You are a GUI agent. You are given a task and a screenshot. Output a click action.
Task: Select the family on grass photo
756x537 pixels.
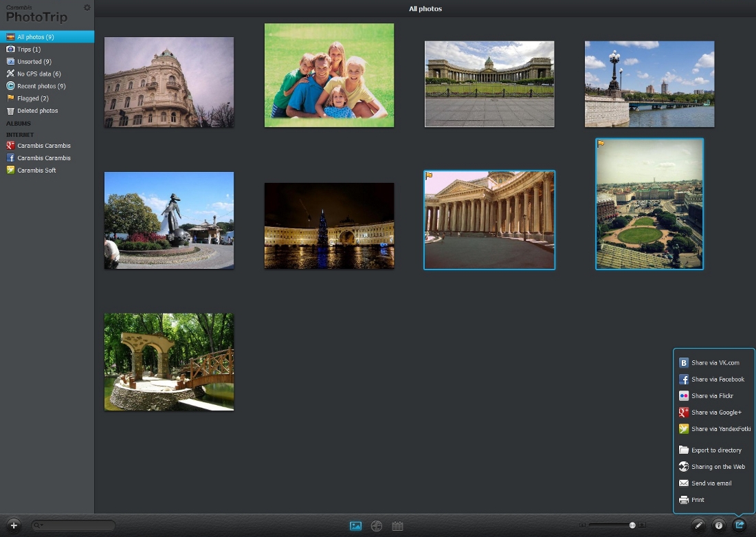click(329, 76)
